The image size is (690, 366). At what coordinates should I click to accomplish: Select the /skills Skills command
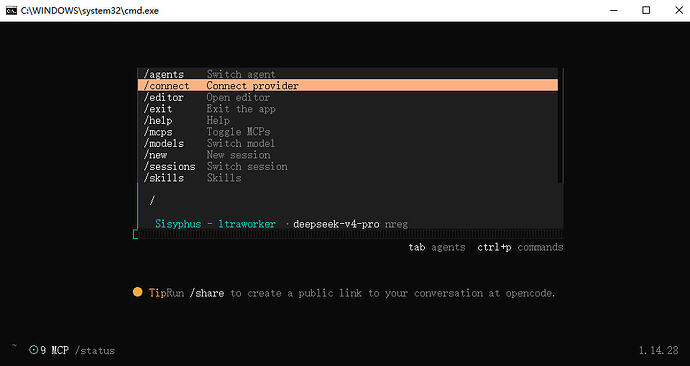coord(348,178)
